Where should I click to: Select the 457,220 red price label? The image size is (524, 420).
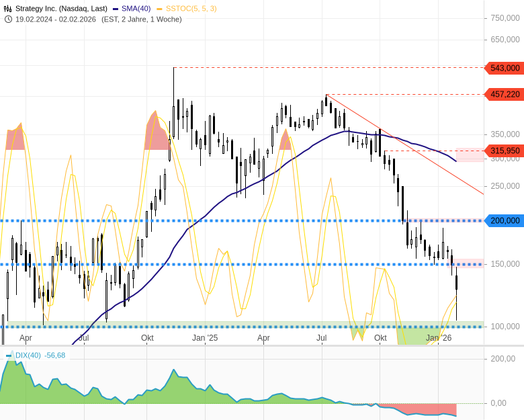coord(505,94)
